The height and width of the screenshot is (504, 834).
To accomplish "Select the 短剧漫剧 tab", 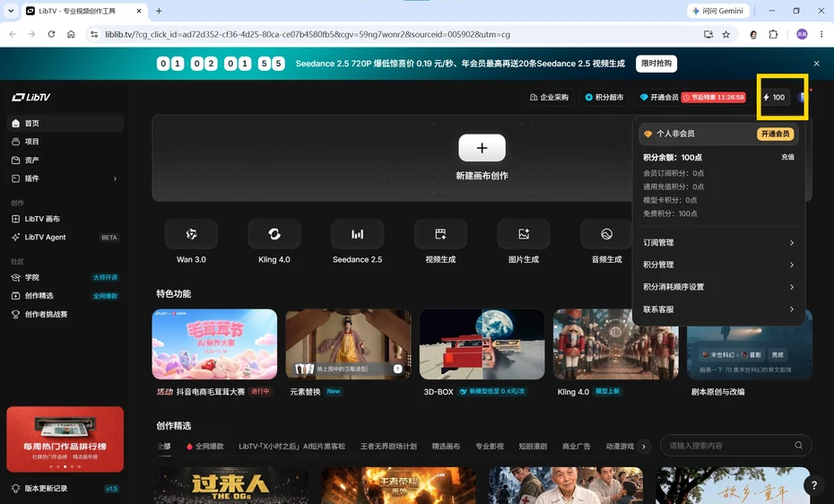I will click(533, 446).
